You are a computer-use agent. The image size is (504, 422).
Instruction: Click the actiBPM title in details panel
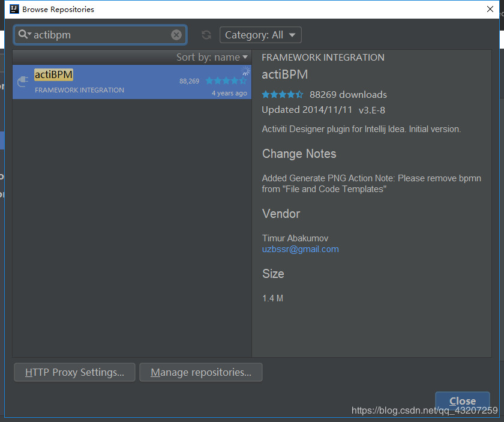(285, 74)
